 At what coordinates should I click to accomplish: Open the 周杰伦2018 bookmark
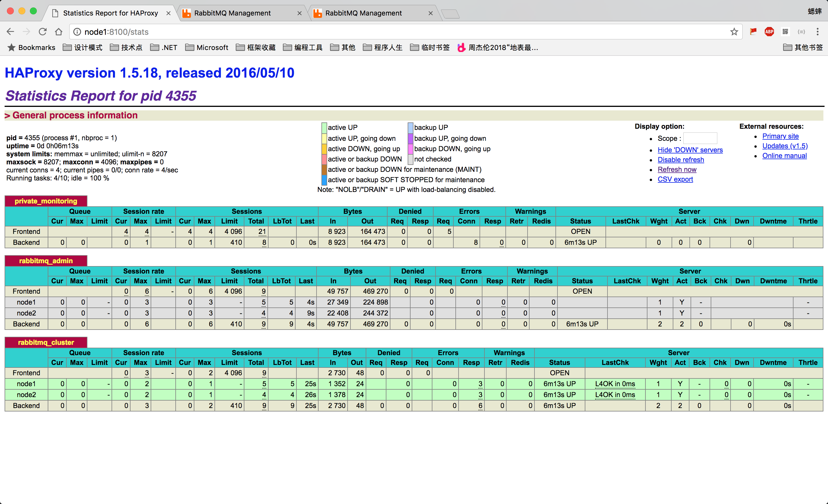pyautogui.click(x=498, y=47)
